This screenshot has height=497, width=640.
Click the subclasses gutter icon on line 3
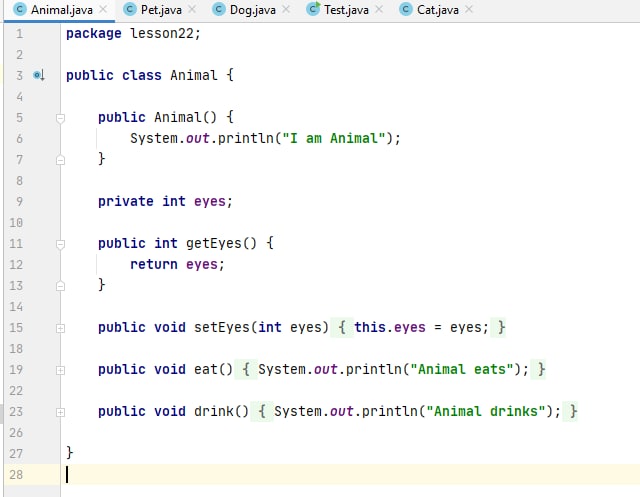(x=39, y=75)
